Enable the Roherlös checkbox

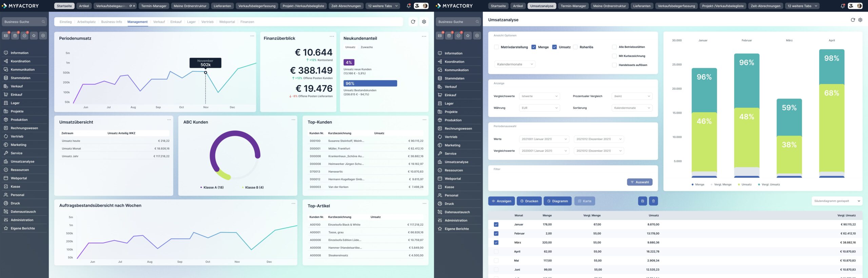point(575,47)
